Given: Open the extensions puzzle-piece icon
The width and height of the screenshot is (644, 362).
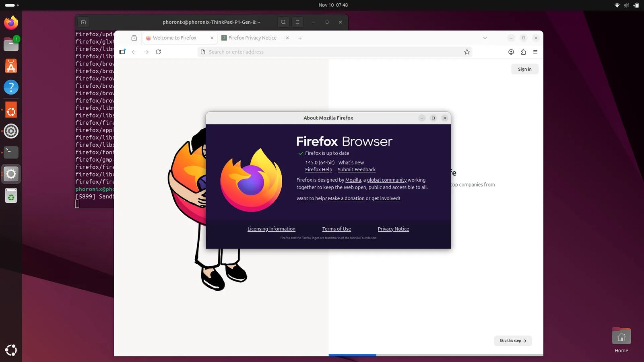Looking at the screenshot, I should 523,52.
